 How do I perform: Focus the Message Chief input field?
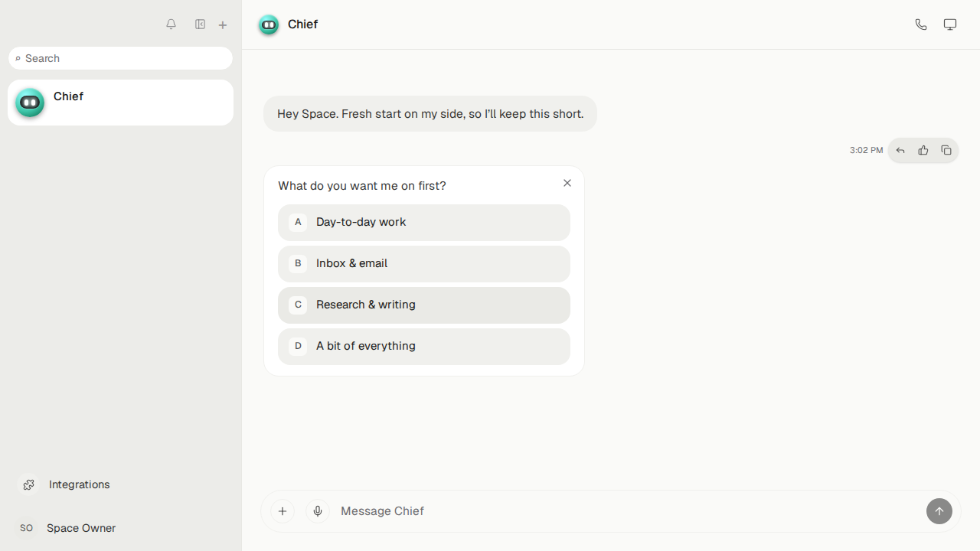click(628, 511)
